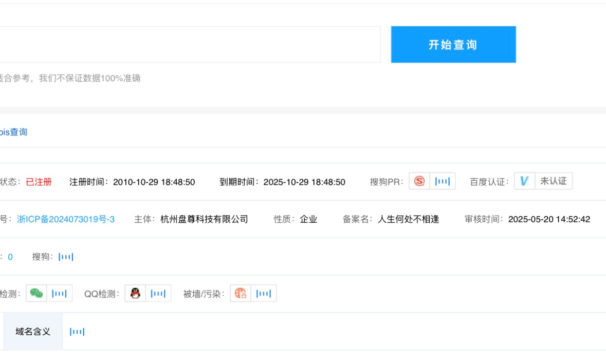Click loading indicator next to 搜狗 label
The height and width of the screenshot is (364, 606).
pos(66,257)
